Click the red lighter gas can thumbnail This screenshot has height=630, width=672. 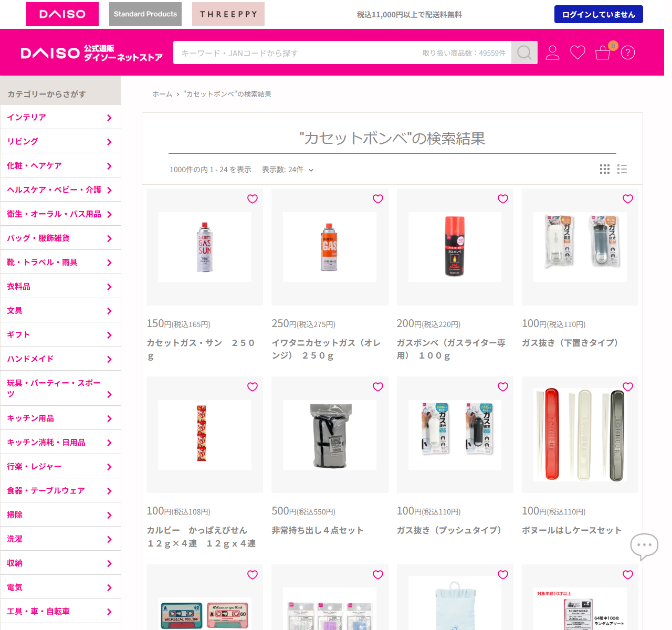pyautogui.click(x=455, y=247)
